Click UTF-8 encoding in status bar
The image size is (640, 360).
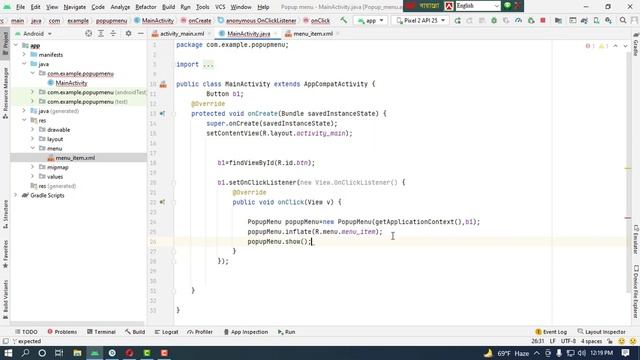tap(568, 341)
